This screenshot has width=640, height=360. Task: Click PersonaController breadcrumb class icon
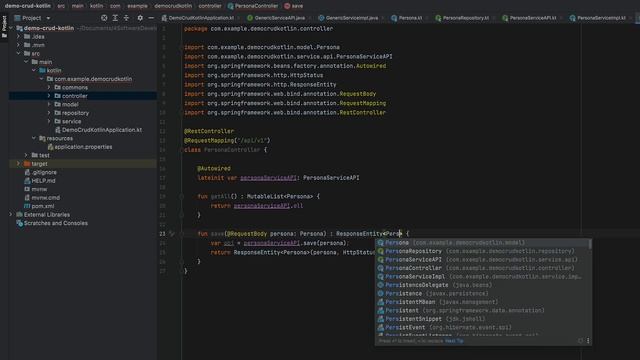(231, 6)
